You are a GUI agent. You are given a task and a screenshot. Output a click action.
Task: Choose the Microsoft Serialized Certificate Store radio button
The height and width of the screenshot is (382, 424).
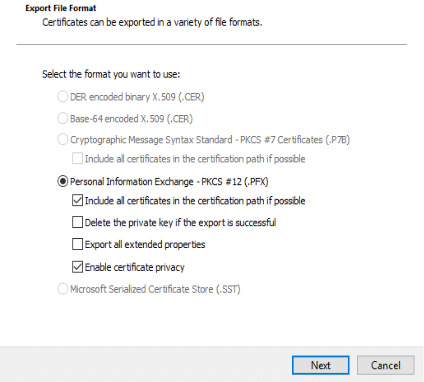pos(63,289)
